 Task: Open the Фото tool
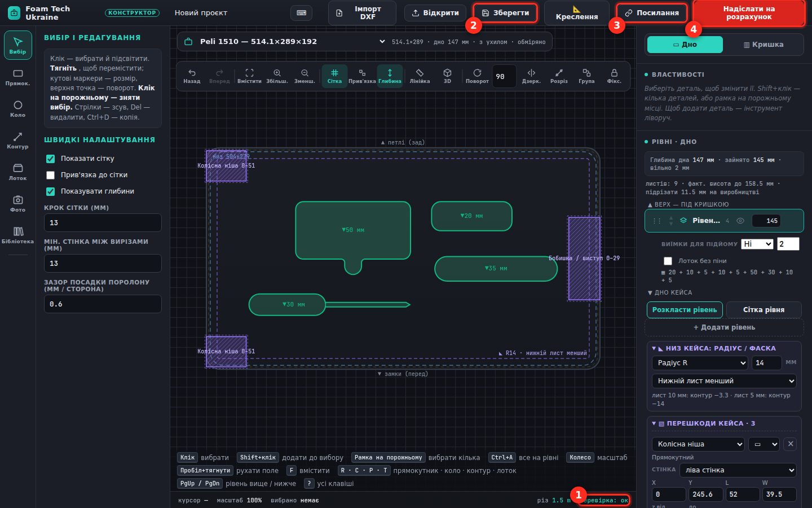point(17,204)
